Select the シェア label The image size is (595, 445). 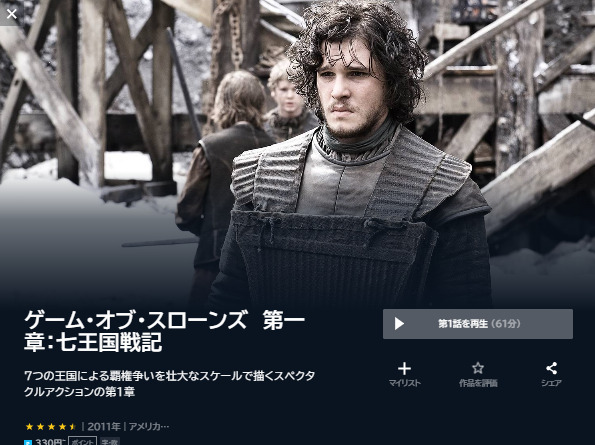coord(551,383)
